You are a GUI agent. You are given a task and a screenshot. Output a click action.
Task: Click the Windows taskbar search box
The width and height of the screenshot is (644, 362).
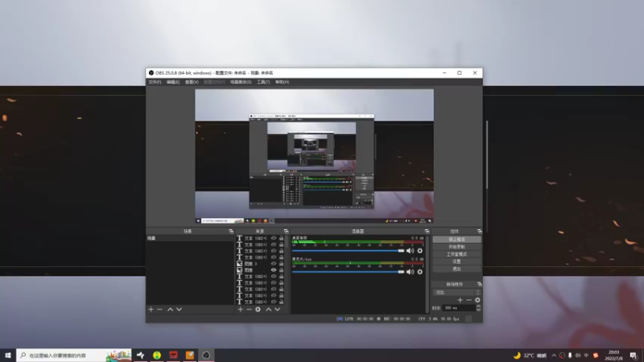tap(74, 355)
